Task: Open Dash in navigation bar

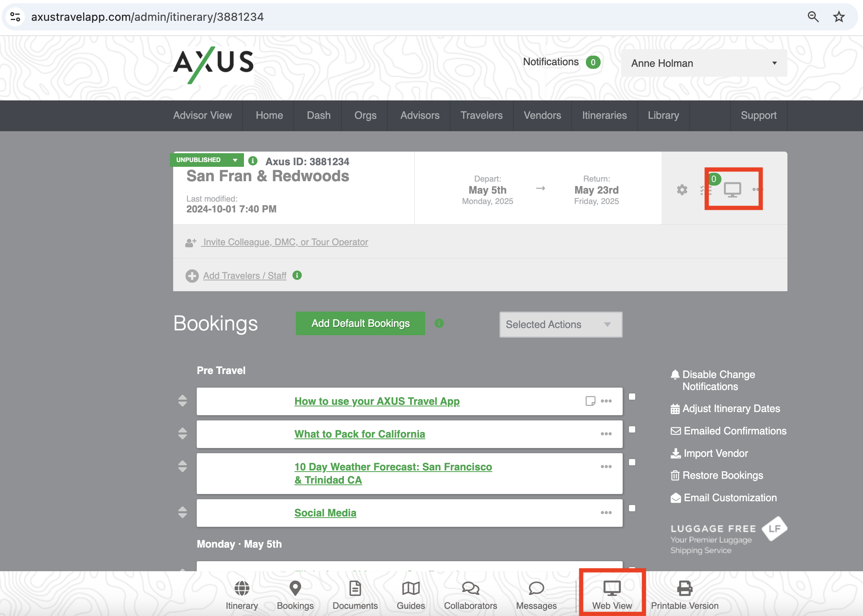Action: [x=319, y=115]
